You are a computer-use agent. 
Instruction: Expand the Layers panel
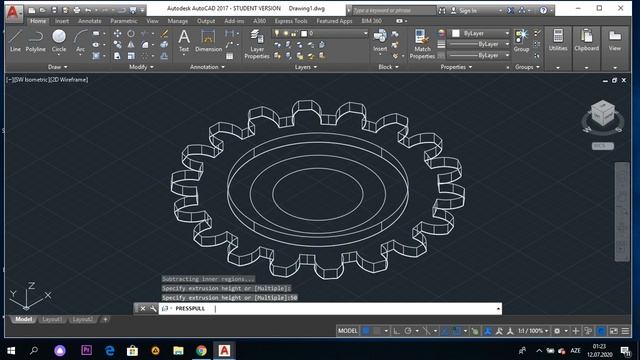(306, 67)
